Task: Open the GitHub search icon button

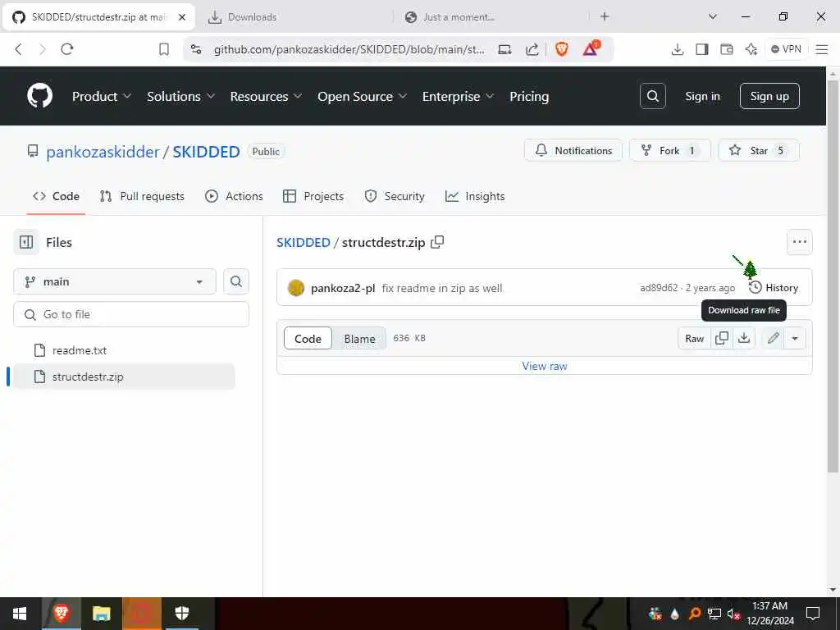Action: [x=652, y=96]
